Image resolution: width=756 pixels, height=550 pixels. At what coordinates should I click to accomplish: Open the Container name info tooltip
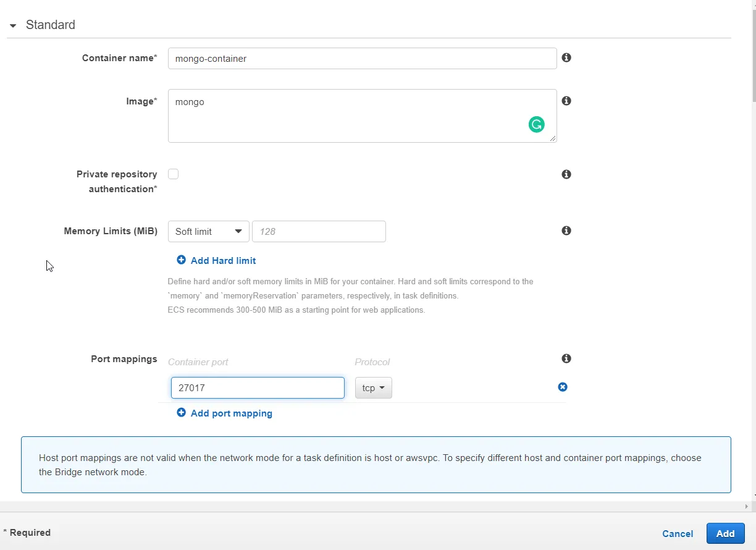pos(566,57)
